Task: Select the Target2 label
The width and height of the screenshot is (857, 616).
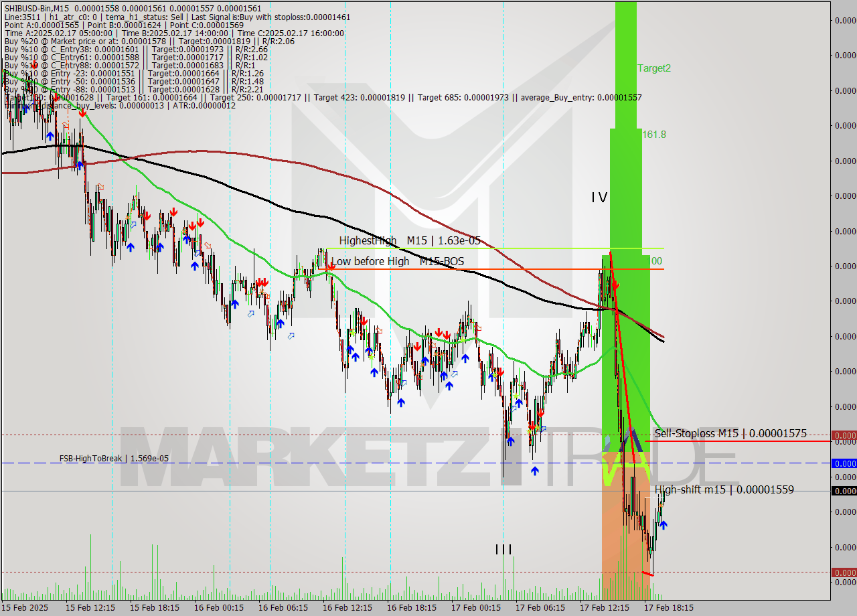Action: click(653, 68)
